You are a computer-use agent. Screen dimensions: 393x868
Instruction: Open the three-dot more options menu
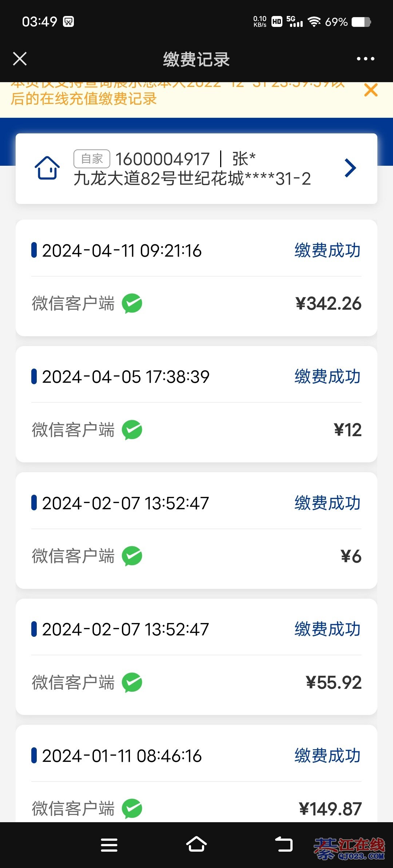tap(365, 59)
